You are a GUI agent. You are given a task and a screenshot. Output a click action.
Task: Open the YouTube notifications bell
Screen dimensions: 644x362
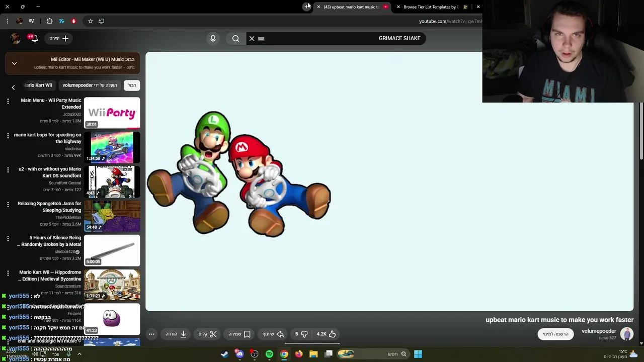coord(34,38)
